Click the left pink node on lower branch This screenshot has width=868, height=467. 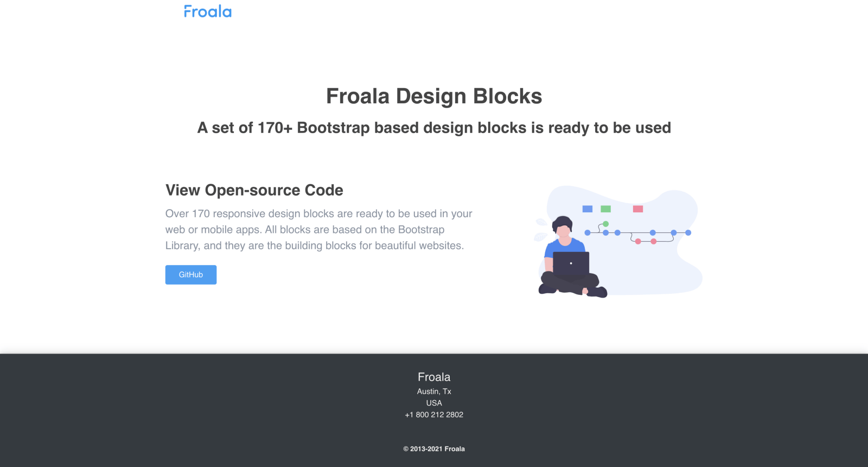(638, 241)
